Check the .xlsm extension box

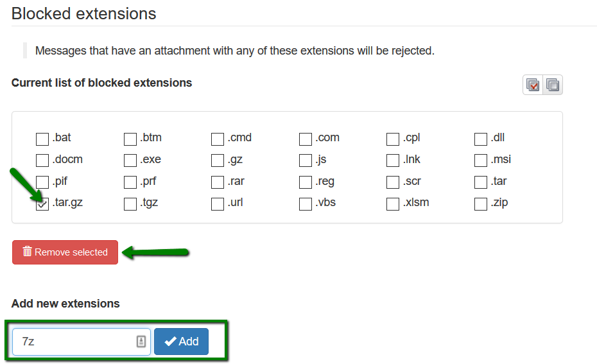tap(392, 204)
